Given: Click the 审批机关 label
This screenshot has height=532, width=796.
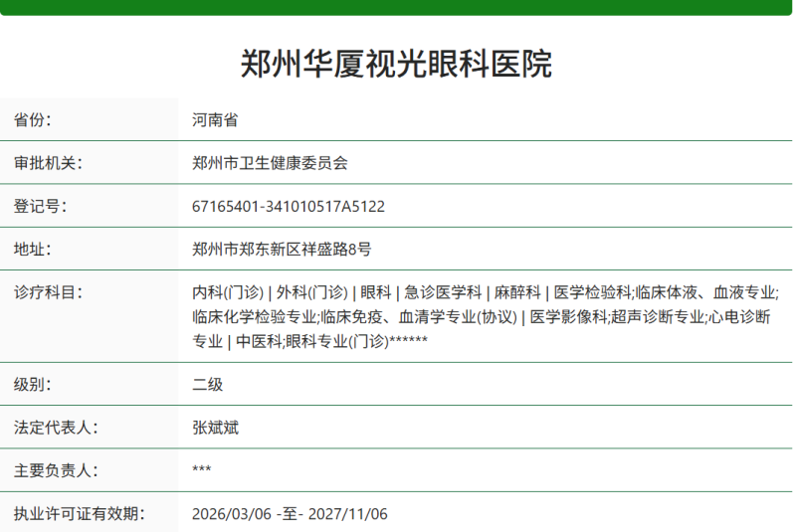Looking at the screenshot, I should click(48, 163).
